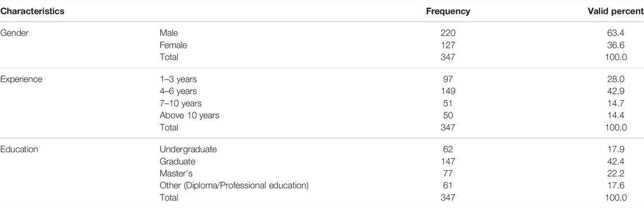Viewport: 644px width, 208px height.
Task: Click the Master's education cell
Action: 176,174
